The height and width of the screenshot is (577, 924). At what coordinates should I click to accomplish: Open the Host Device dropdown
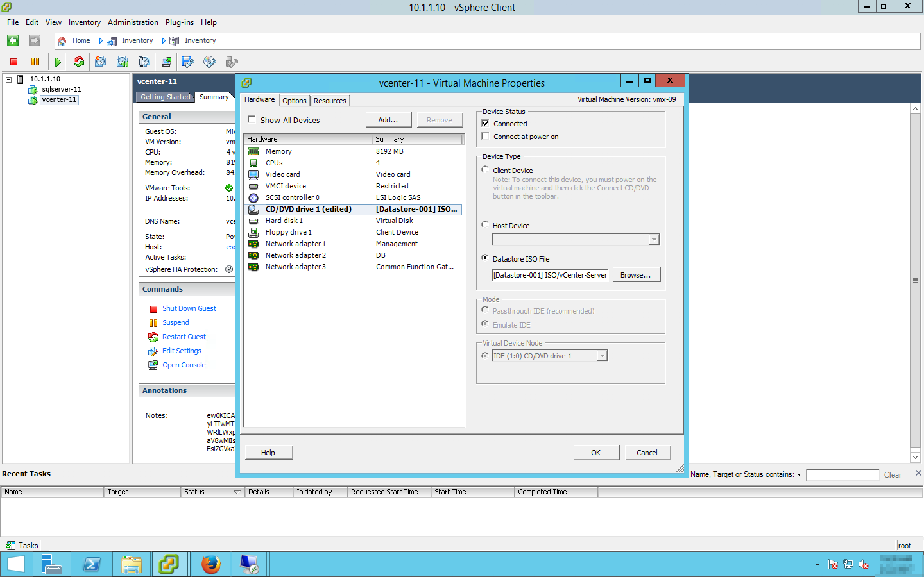pos(654,240)
